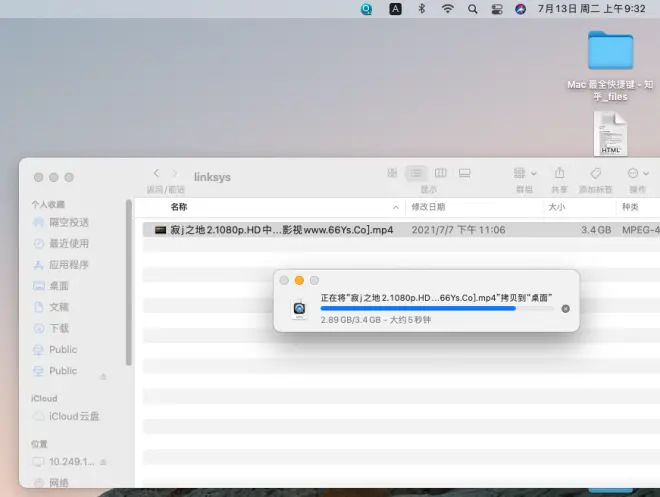The image size is (660, 497).
Task: Sort by the 修改日期 column header
Action: coord(428,207)
